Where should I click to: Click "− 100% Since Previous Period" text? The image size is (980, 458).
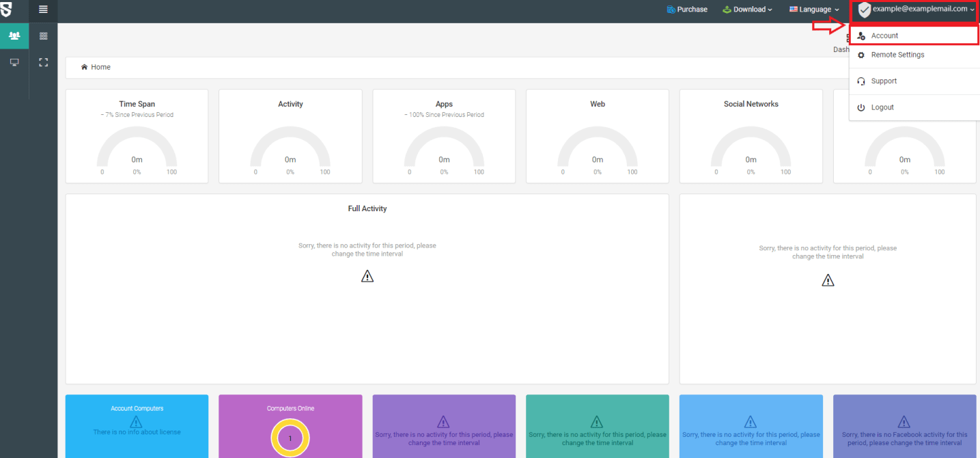444,115
